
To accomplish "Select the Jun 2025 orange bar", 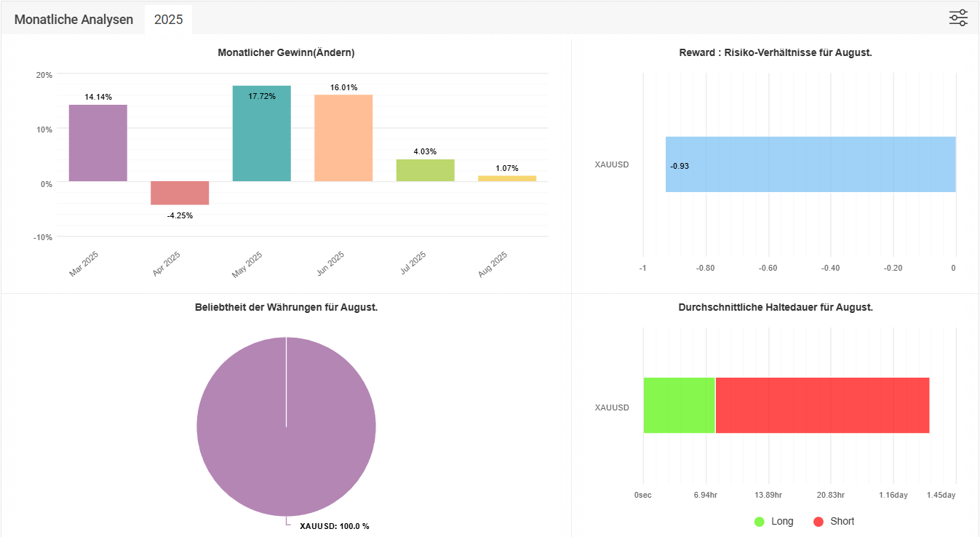I will (343, 138).
